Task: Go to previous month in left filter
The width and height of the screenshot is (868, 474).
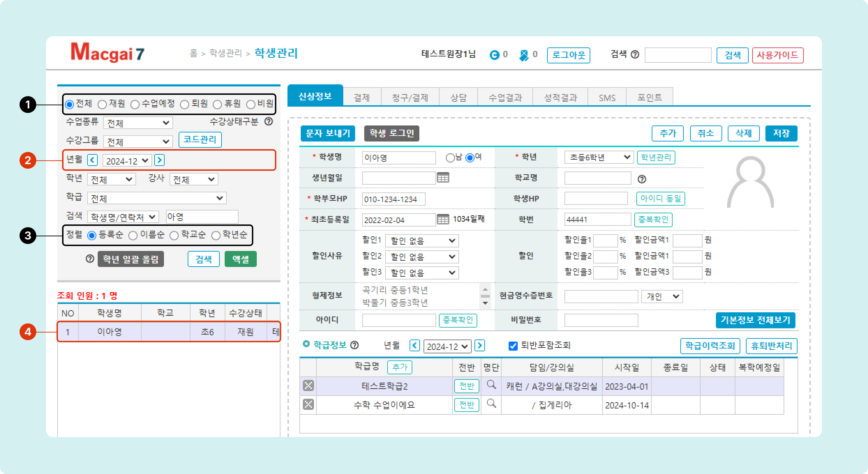Action: [92, 160]
